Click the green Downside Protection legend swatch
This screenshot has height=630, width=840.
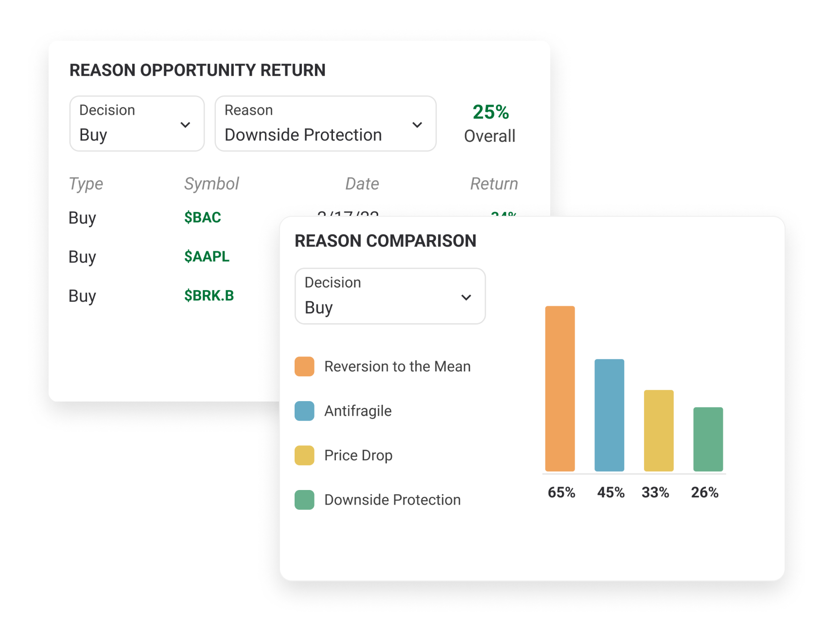(x=304, y=500)
